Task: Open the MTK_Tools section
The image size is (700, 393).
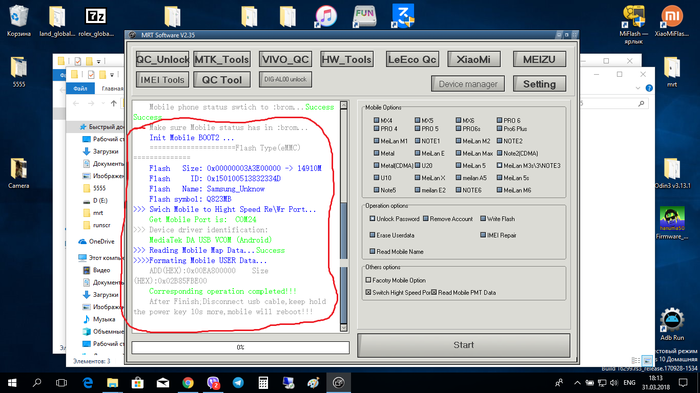Action: [x=222, y=59]
